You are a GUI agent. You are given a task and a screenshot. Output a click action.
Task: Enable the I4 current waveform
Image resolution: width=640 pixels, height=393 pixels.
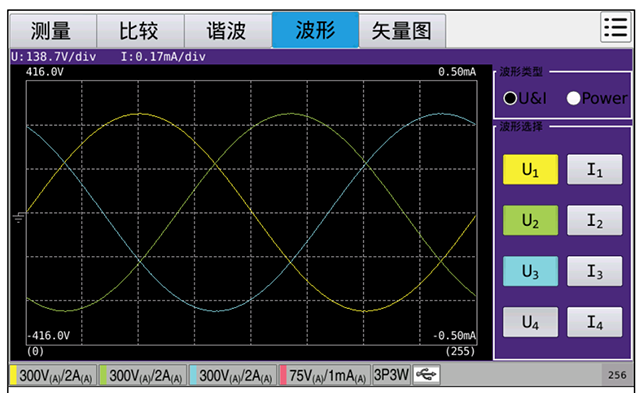pyautogui.click(x=595, y=322)
